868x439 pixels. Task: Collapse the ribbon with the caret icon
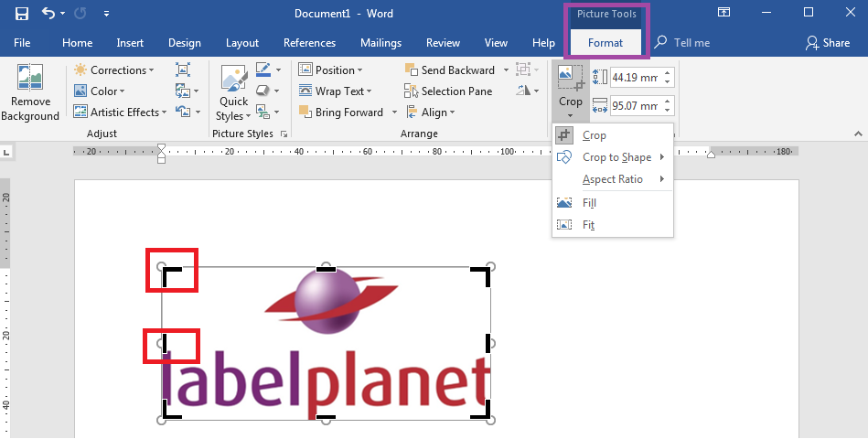[858, 134]
